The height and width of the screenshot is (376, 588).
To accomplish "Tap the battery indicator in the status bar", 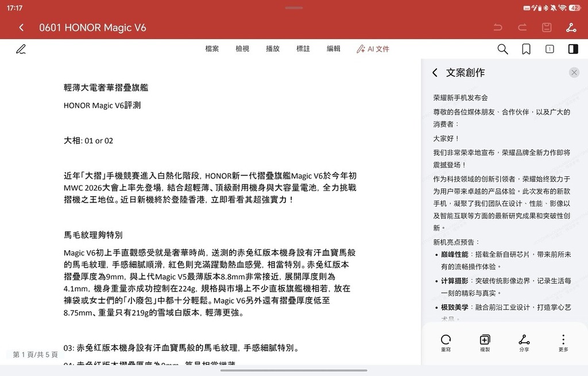I will (574, 8).
